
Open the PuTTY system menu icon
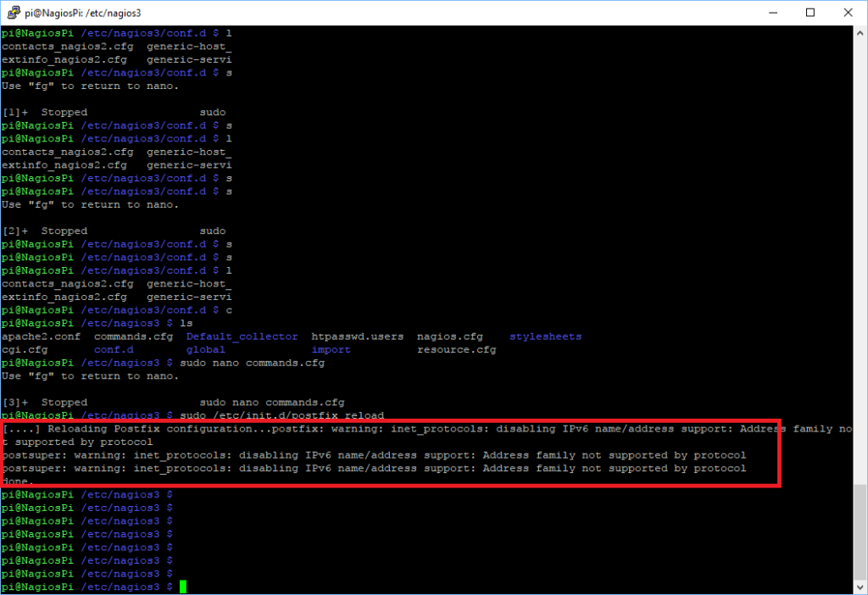point(14,12)
